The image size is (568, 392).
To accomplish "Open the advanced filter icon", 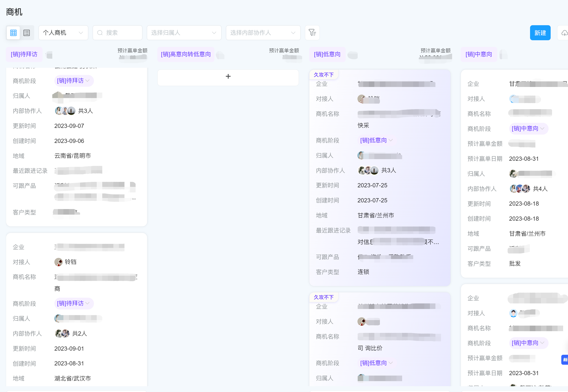I will [x=312, y=33].
